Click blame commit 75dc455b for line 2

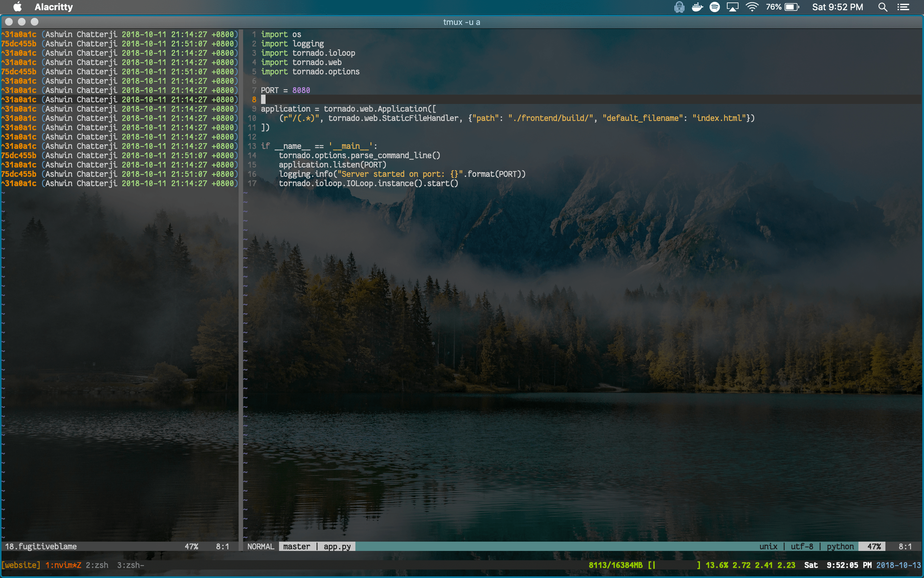pos(19,43)
